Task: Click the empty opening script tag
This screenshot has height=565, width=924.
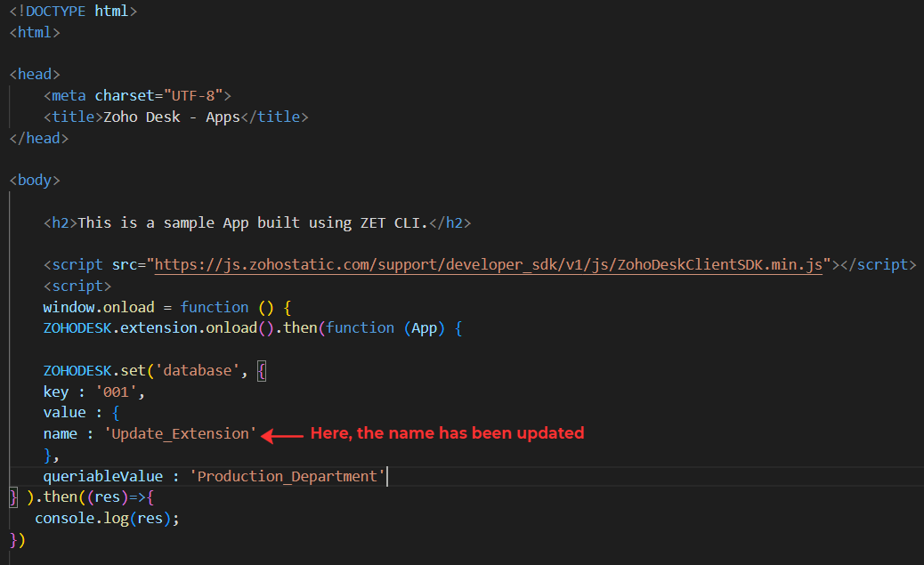Action: [77, 287]
